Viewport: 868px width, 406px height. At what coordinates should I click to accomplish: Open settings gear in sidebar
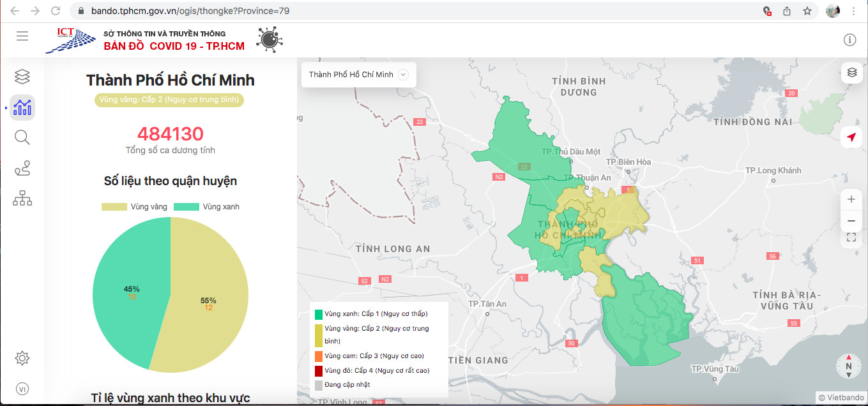(x=22, y=358)
